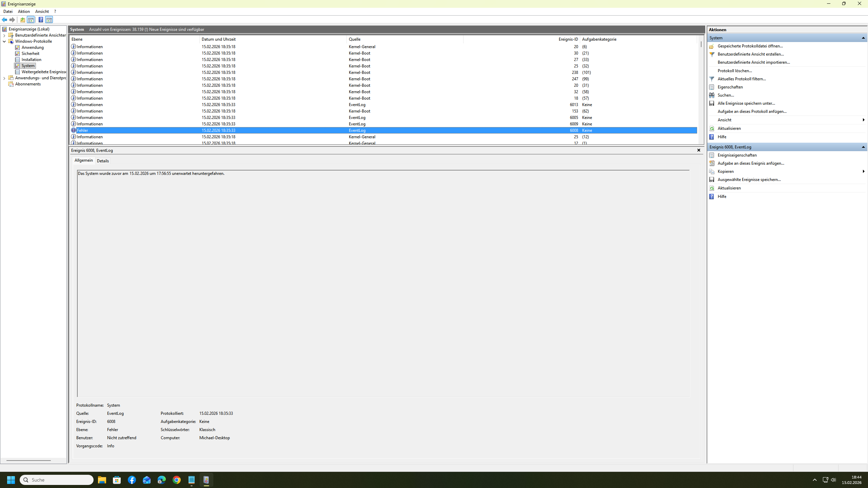Click Benutzerdefinierte Ansicht importieren

[x=753, y=62]
